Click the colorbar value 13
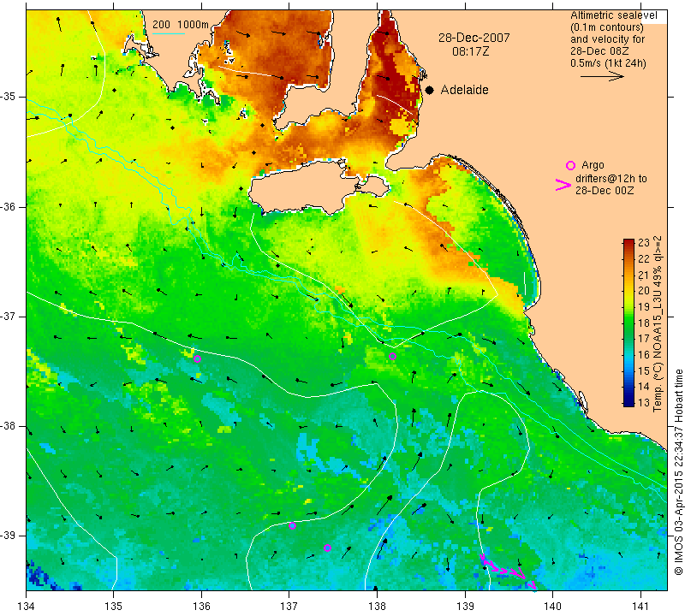This screenshot has width=685, height=616. click(x=644, y=402)
